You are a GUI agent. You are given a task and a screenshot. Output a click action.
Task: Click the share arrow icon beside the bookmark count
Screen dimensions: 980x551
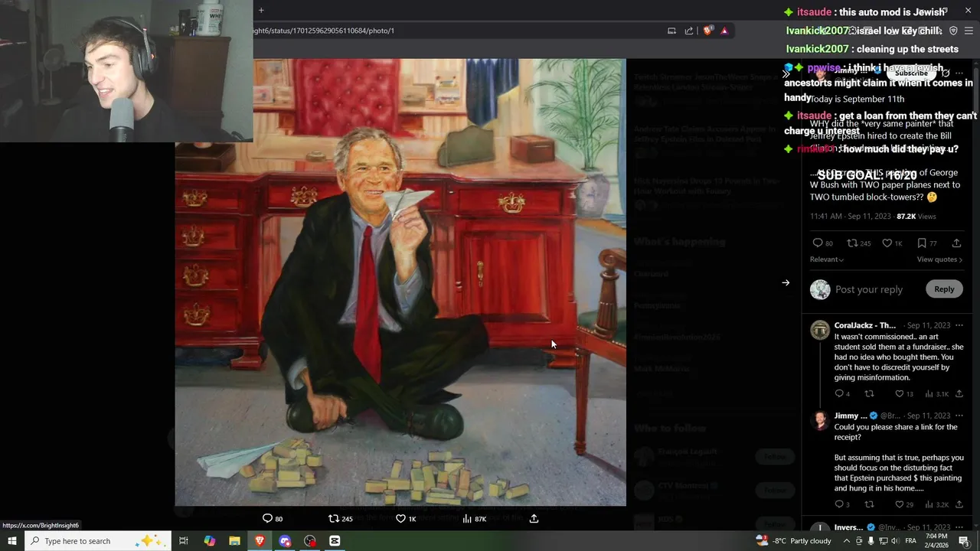[956, 243]
